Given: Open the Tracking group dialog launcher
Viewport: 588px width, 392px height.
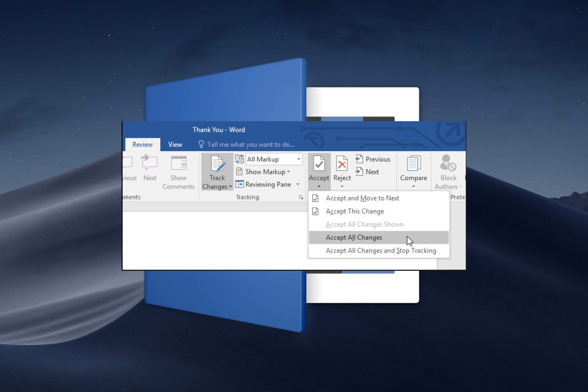Looking at the screenshot, I should coord(301,198).
